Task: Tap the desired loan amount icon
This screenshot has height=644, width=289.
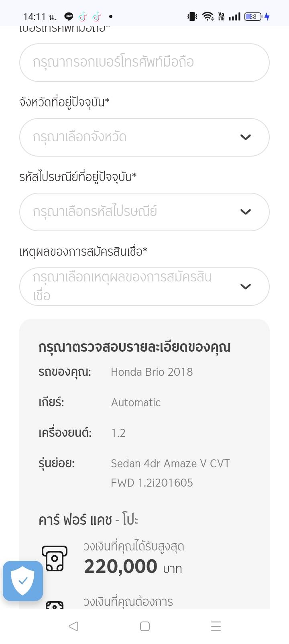Action: (55, 605)
